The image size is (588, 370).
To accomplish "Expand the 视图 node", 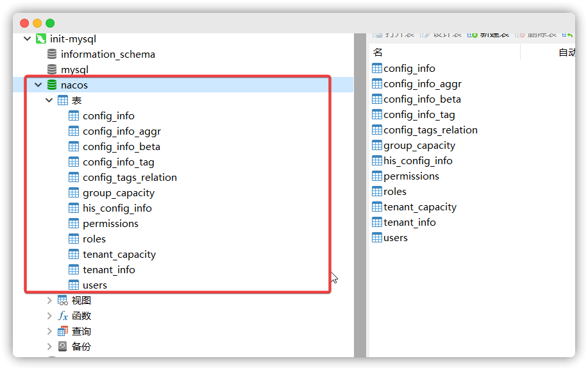I will (x=49, y=300).
